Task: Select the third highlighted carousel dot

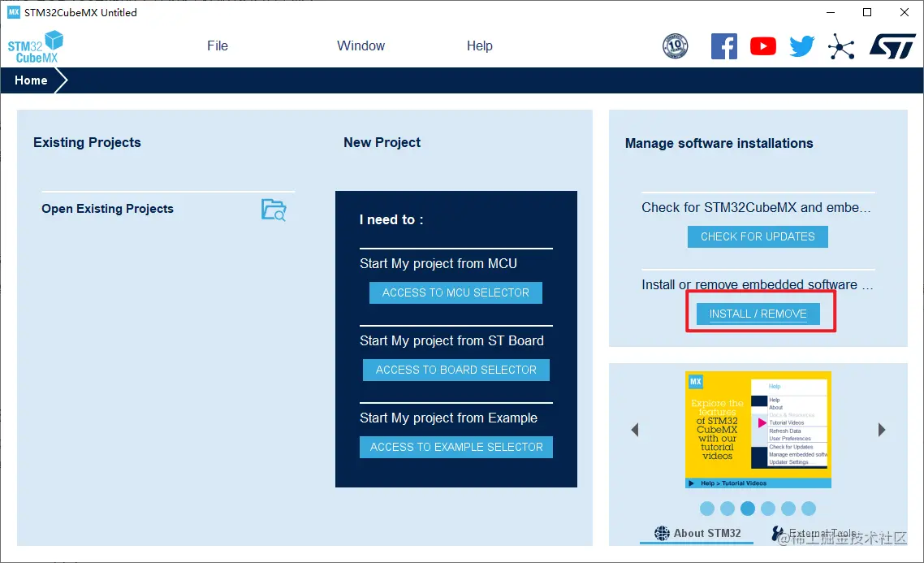Action: point(748,509)
